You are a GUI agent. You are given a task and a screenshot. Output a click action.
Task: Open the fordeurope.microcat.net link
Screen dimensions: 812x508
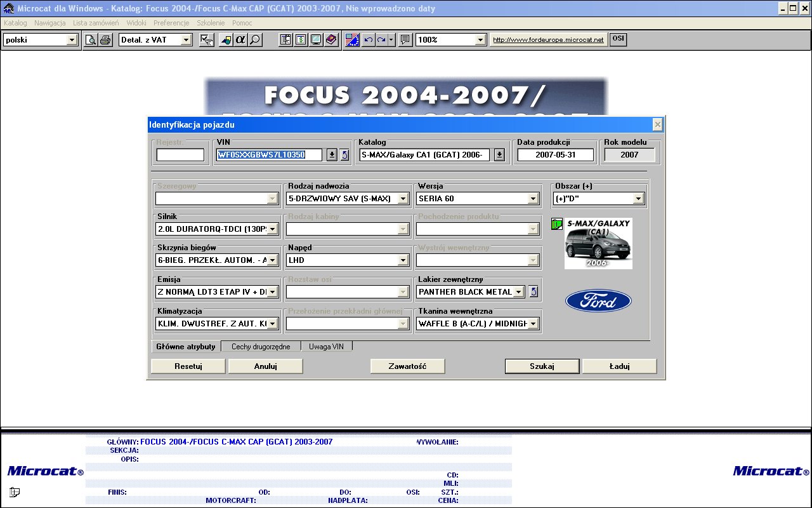548,40
